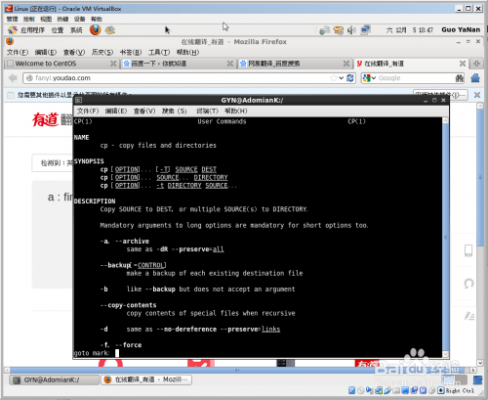This screenshot has width=488, height=400.
Task: Click the "goto mark:" prompt in the terminal
Action: click(91, 353)
